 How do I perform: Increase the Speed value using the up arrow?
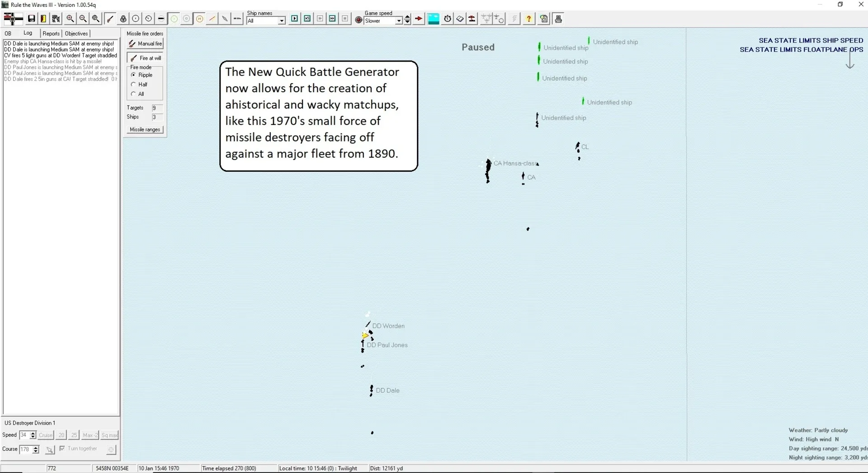pyautogui.click(x=33, y=433)
